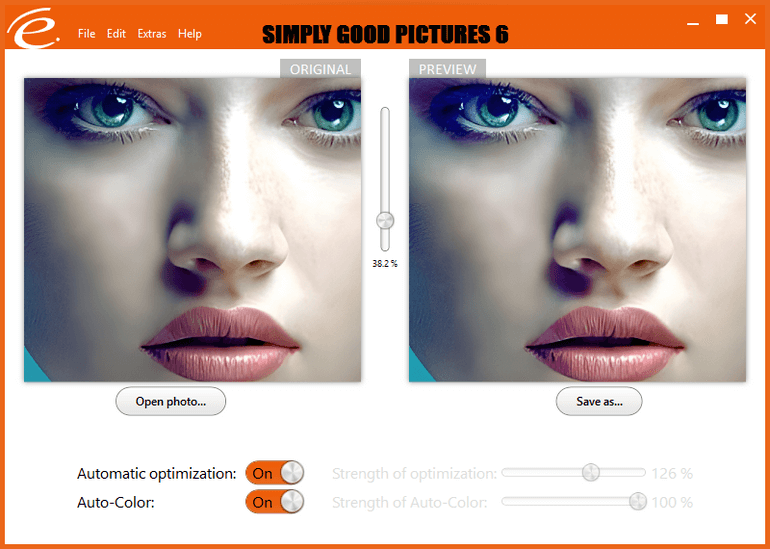This screenshot has height=549, width=770.
Task: Open the Help menu
Action: click(x=190, y=33)
